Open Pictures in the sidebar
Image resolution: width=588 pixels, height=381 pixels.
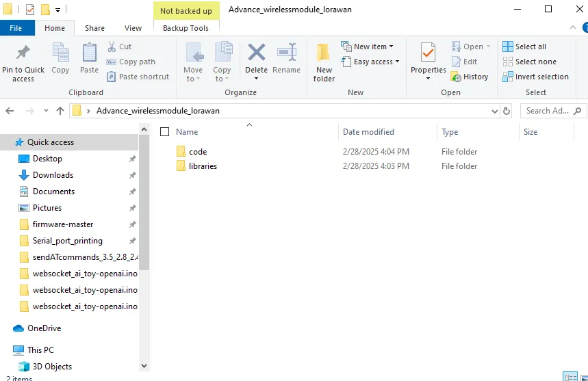pyautogui.click(x=47, y=208)
